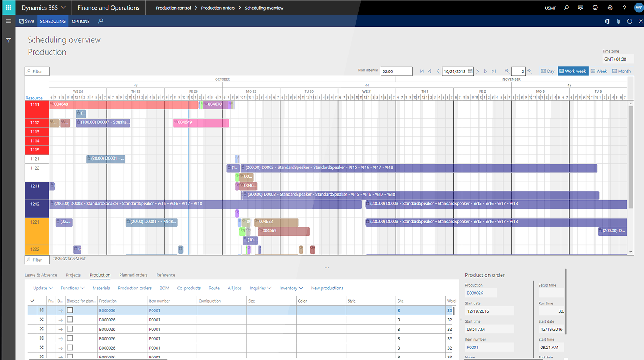This screenshot has width=644, height=360.
Task: Switch to the Planned orders tab
Action: [x=133, y=275]
